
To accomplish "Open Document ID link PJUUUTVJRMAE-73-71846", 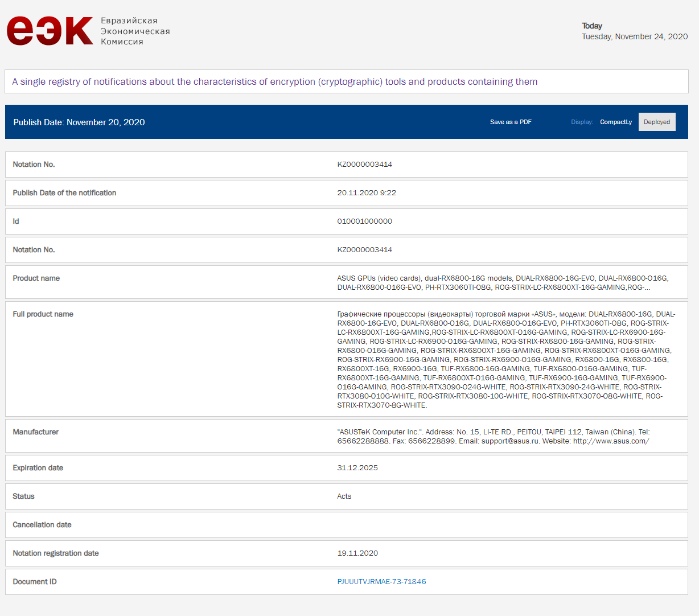I will coord(381,581).
